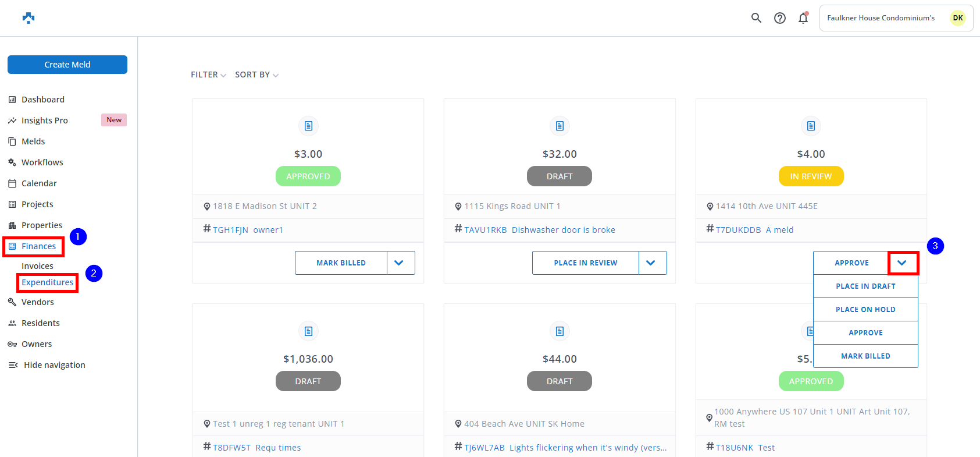Click the Create Meld button
Screen dimensions: 980x457
pos(67,65)
